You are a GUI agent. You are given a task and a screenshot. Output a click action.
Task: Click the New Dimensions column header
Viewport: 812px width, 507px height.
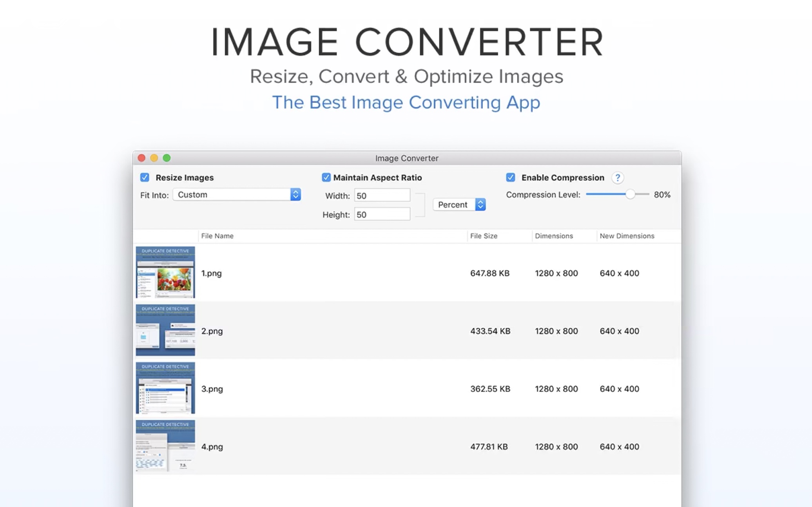click(x=627, y=236)
